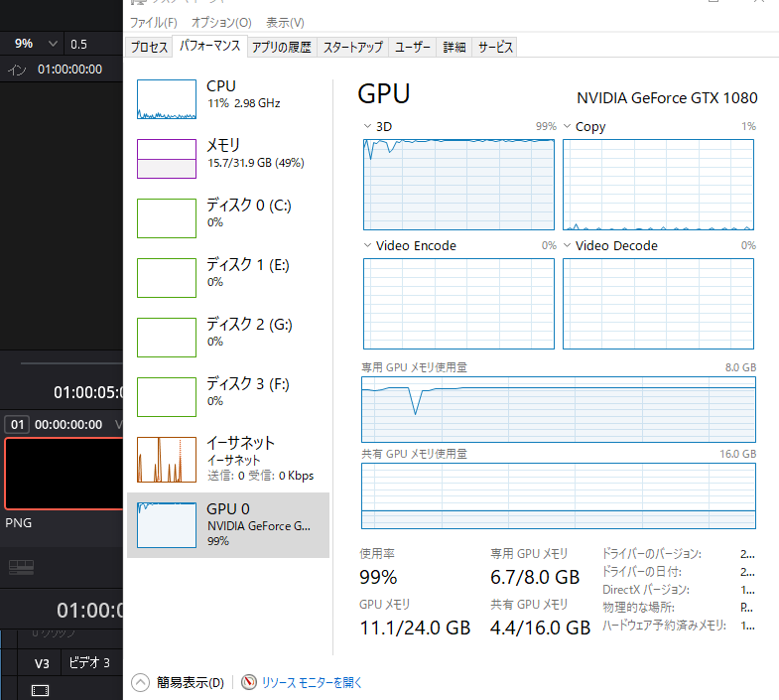Select the CPU performance graph thumbnail

pyautogui.click(x=166, y=100)
